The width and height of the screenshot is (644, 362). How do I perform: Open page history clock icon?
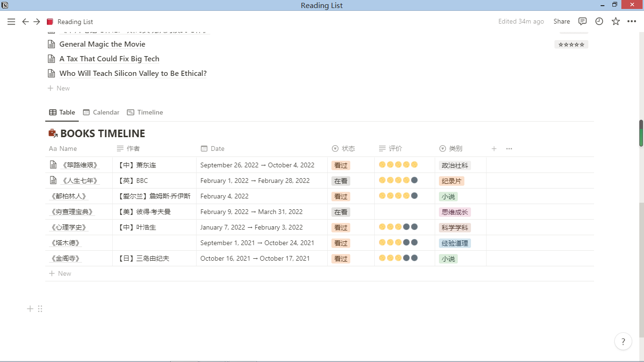(599, 22)
